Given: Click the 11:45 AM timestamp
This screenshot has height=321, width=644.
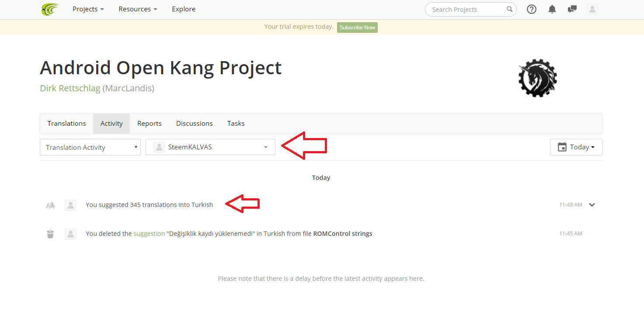Looking at the screenshot, I should [571, 234].
